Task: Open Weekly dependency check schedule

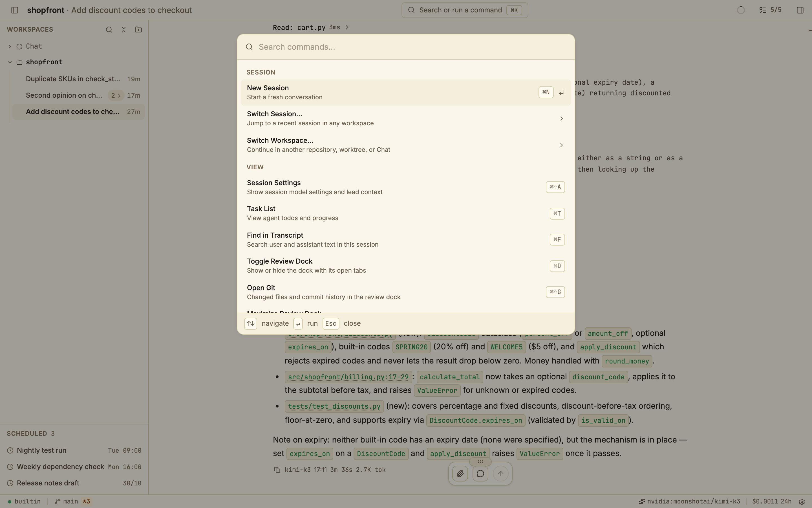Action: click(x=74, y=467)
